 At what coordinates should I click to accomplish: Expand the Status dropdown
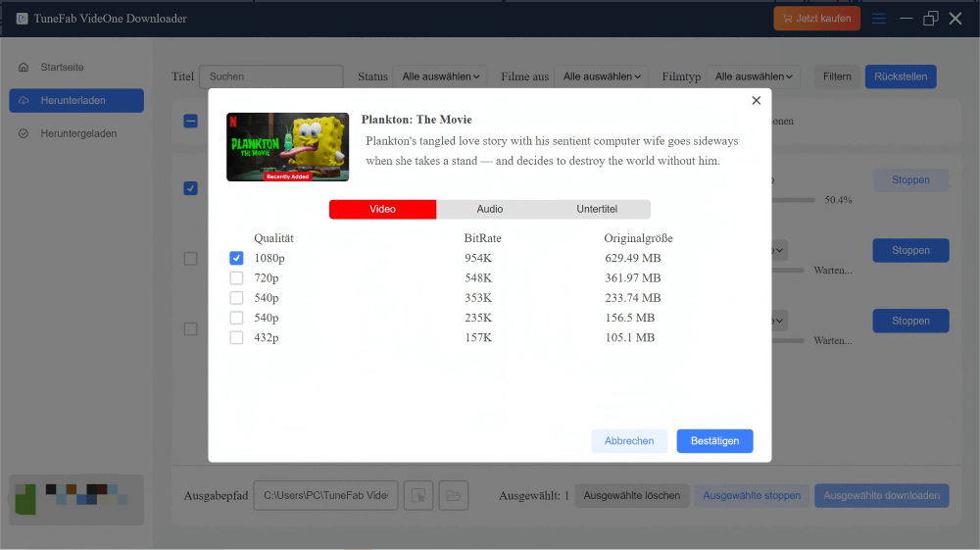tap(440, 76)
